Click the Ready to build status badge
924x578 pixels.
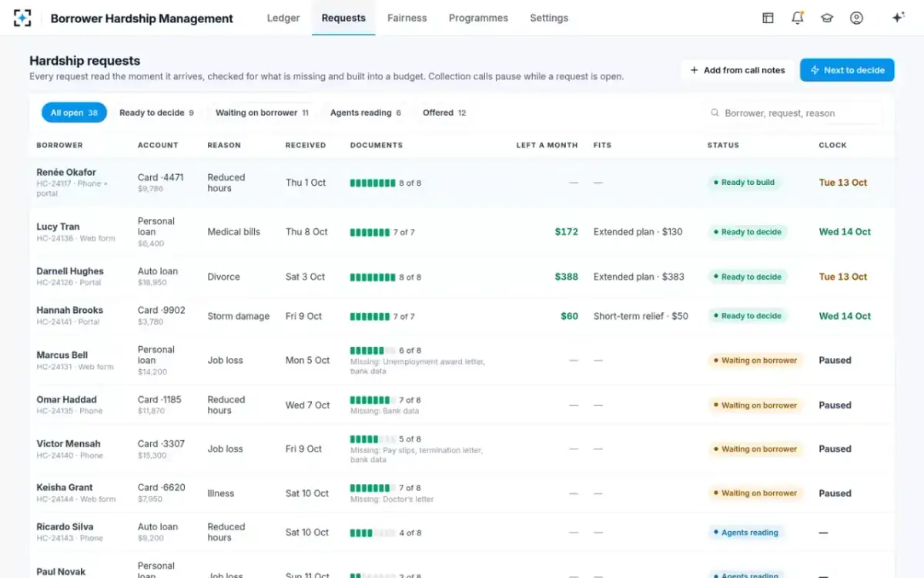point(744,183)
